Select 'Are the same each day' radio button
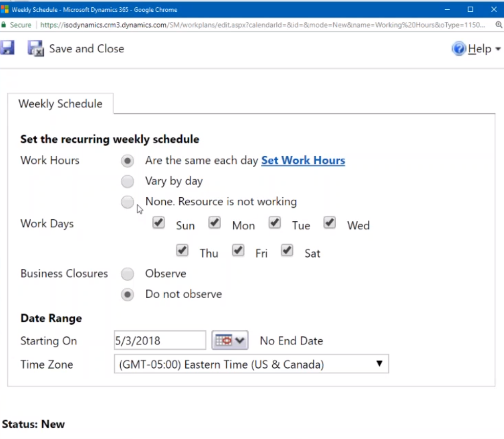 coord(127,161)
